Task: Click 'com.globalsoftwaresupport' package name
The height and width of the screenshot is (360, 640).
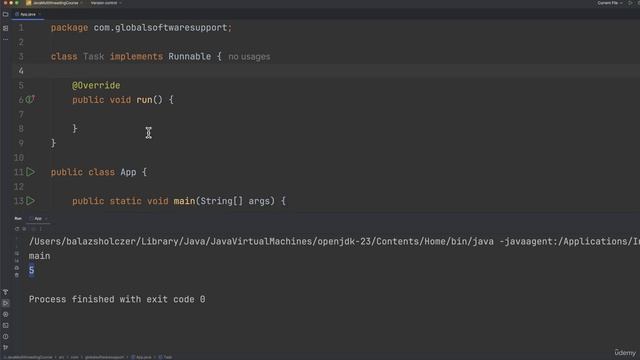Action: coord(160,28)
